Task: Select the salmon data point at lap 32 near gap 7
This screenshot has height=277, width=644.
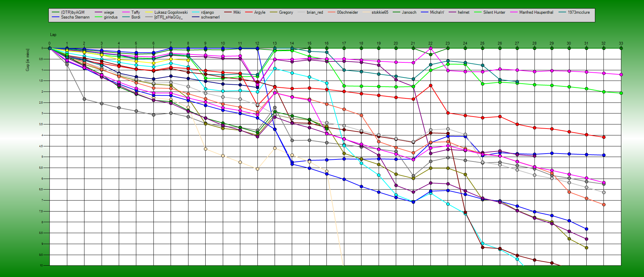Action: [x=604, y=205]
